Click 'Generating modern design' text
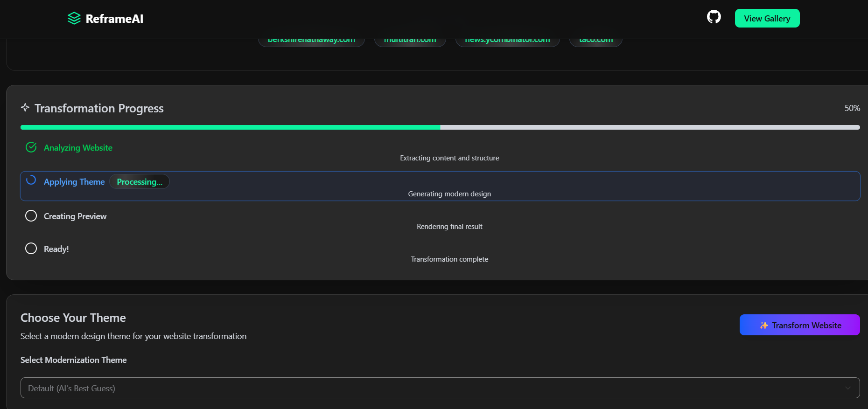This screenshot has width=868, height=409. point(449,194)
